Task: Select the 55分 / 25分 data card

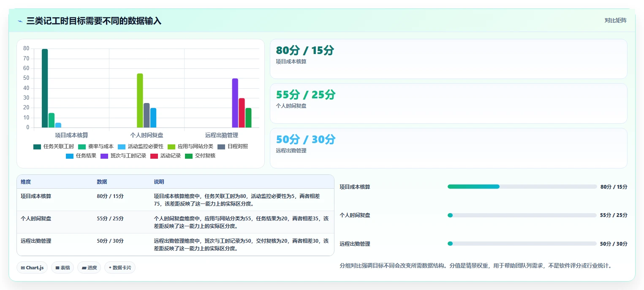Action: [x=448, y=103]
